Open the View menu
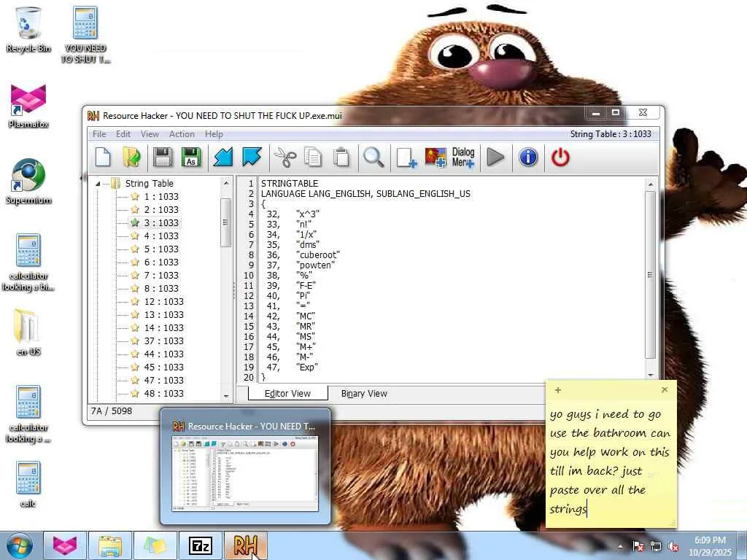Viewport: 747px width, 560px height. tap(150, 134)
